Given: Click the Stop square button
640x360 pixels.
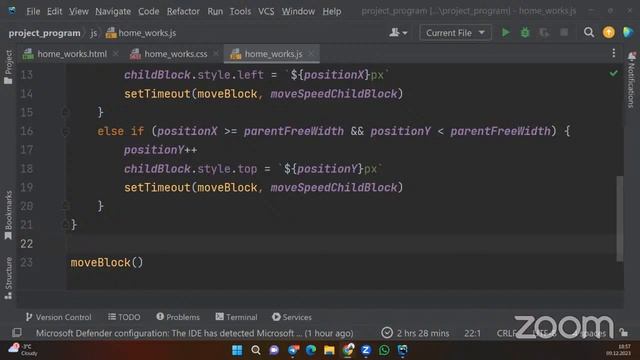Looking at the screenshot, I should (x=564, y=33).
